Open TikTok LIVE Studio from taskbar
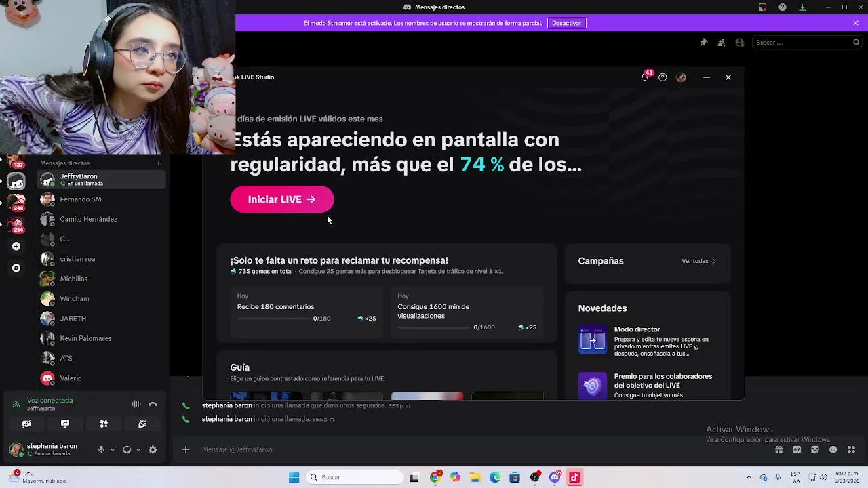The width and height of the screenshot is (868, 488). tap(574, 477)
